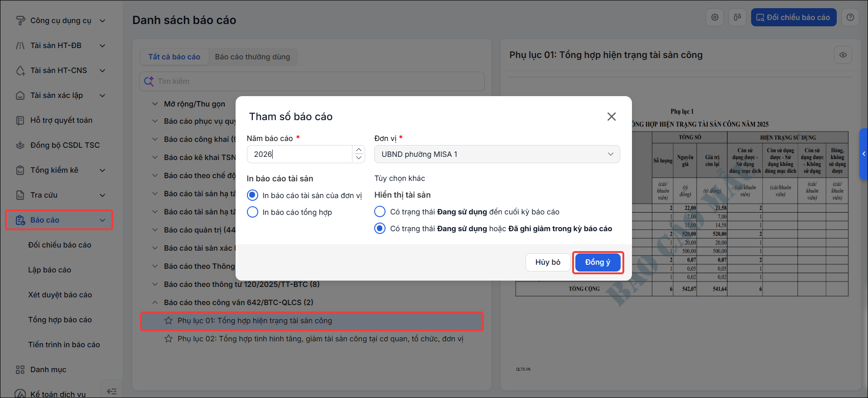The width and height of the screenshot is (868, 398).
Task: Increase report year with up stepper
Action: click(359, 150)
